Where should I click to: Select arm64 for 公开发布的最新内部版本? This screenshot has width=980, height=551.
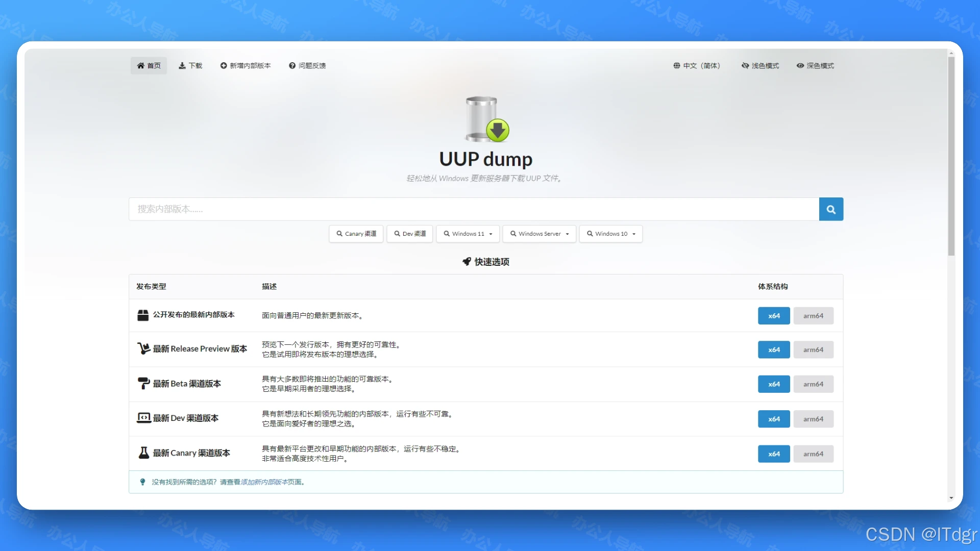click(x=813, y=316)
